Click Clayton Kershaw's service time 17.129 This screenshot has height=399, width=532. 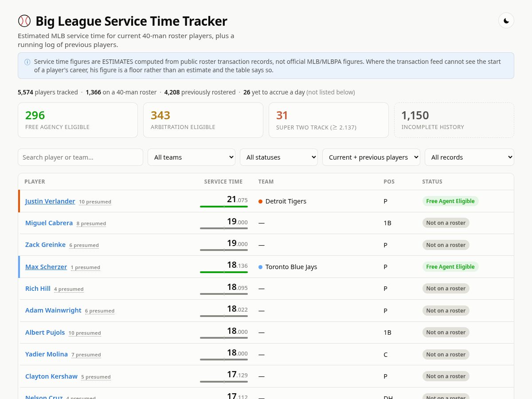(237, 375)
